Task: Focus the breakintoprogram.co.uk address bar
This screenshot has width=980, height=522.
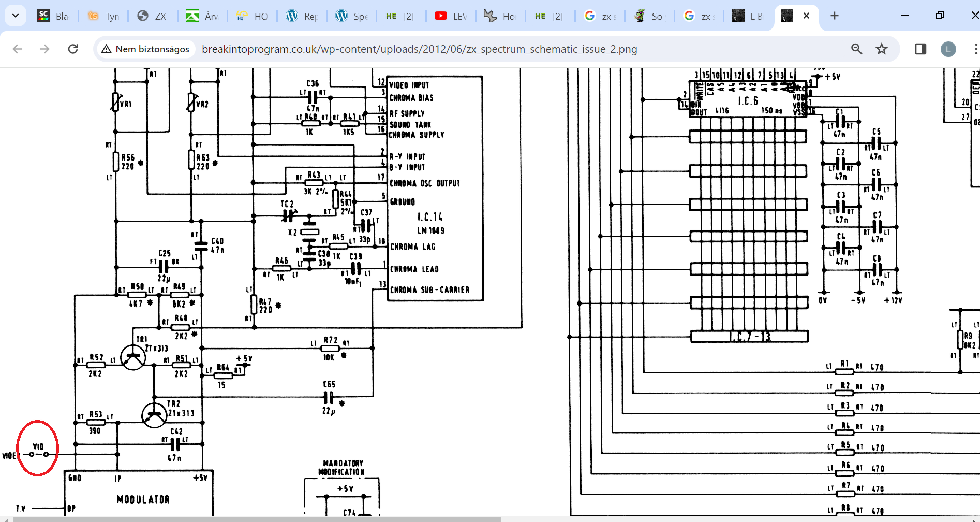Action: (x=419, y=49)
